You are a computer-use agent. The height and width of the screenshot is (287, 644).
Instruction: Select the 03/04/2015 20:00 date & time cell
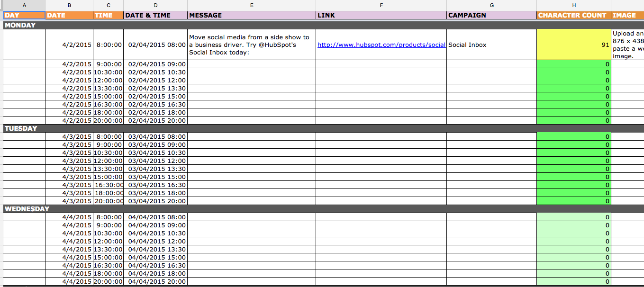[x=155, y=201]
